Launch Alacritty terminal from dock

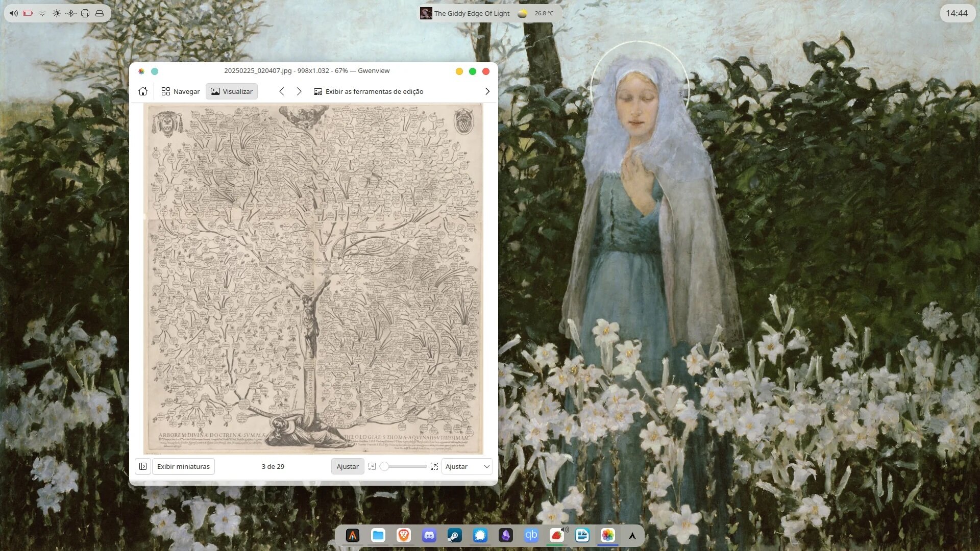pos(353,535)
